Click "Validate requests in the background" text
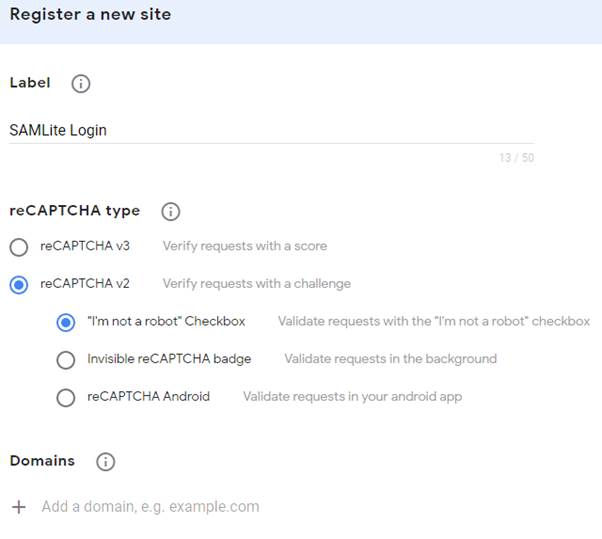The height and width of the screenshot is (539, 602). 390,359
